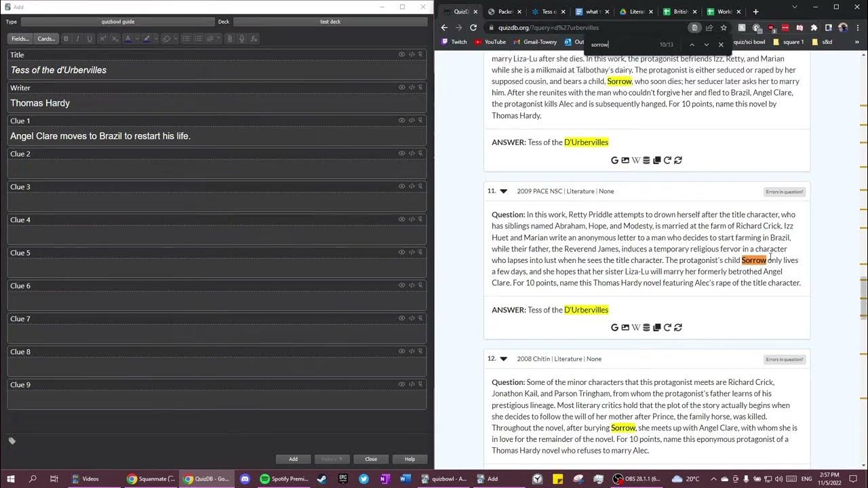Switch to the World Sheets tab
Image resolution: width=868 pixels, height=488 pixels.
(x=724, y=12)
